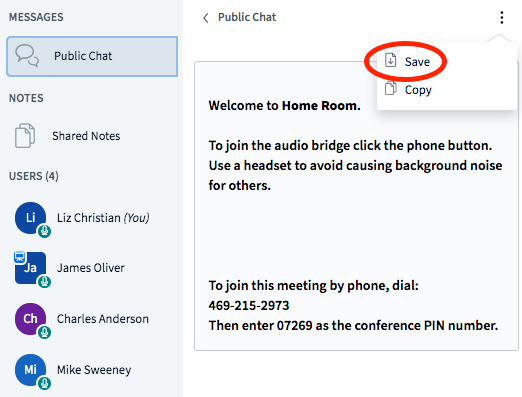Click the Charles Anderson user name
This screenshot has width=522, height=397.
tap(103, 319)
